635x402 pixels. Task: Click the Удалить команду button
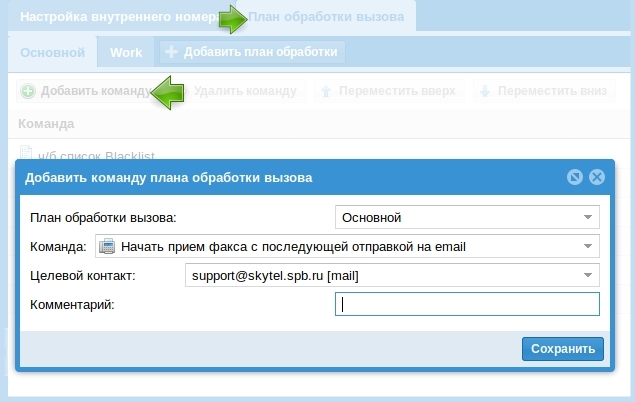245,91
